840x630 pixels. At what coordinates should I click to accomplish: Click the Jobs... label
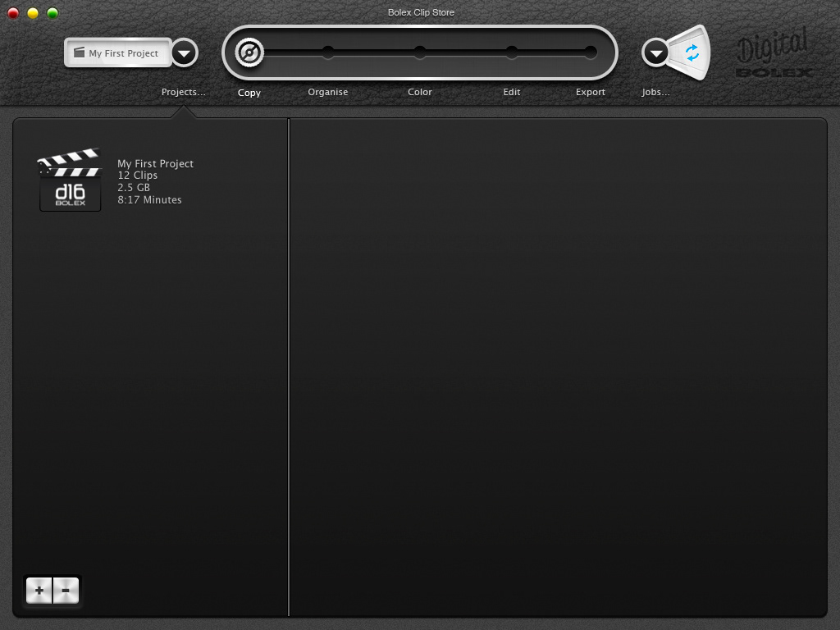tap(655, 92)
